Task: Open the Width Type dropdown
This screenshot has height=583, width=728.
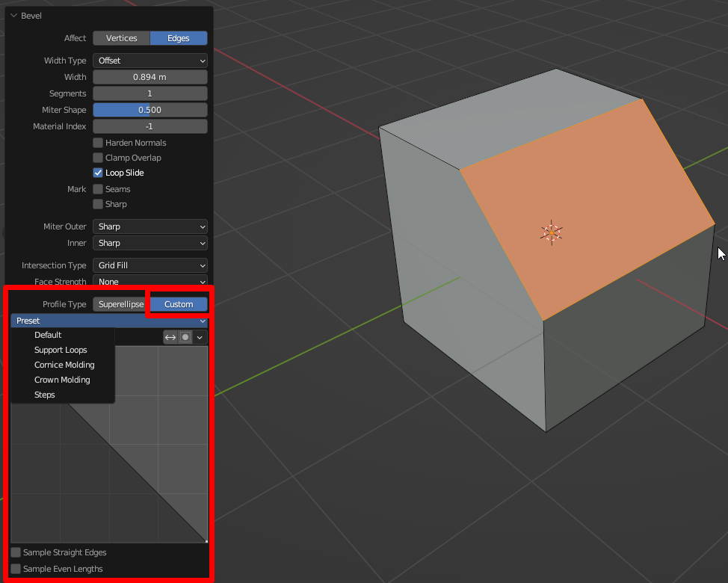Action: pyautogui.click(x=150, y=61)
